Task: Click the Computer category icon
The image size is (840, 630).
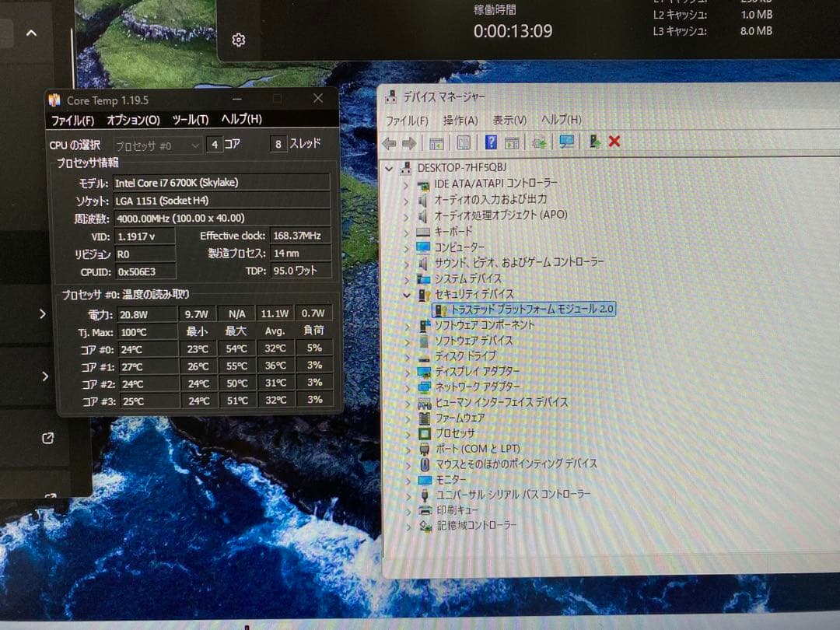Action: coord(423,247)
